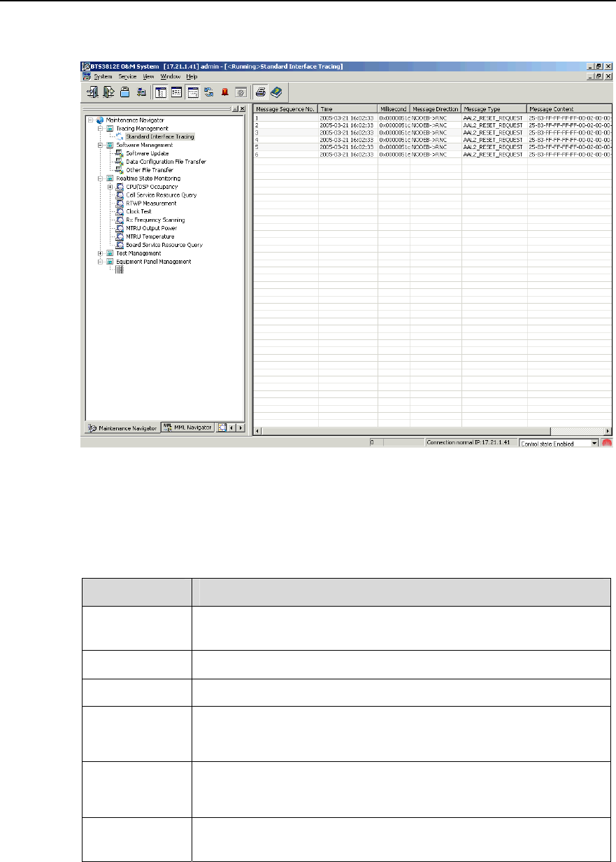
Task: Expand the CPU/DSP Occupancy node
Action: click(x=110, y=187)
